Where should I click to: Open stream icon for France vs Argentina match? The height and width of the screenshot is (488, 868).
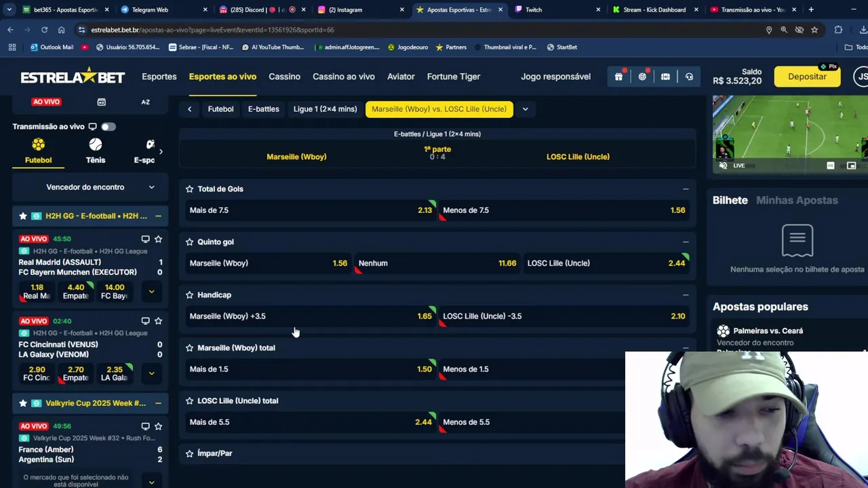coord(145,426)
